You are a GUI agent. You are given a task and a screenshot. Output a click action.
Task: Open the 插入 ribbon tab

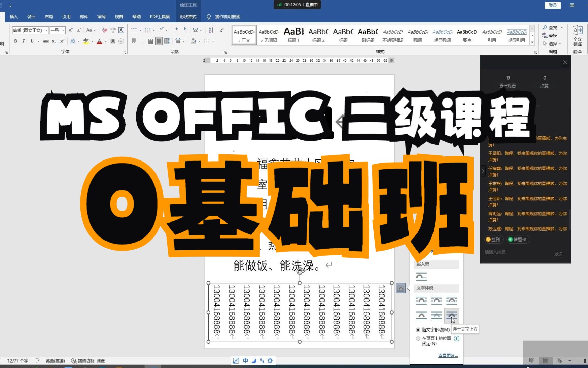point(14,17)
